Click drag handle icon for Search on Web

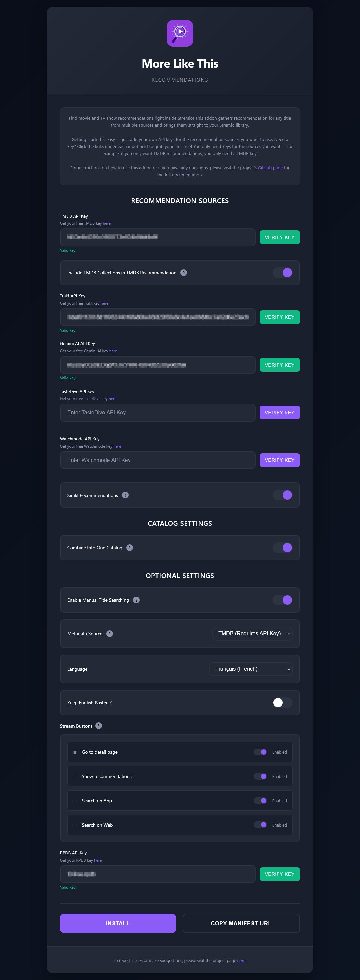point(75,825)
